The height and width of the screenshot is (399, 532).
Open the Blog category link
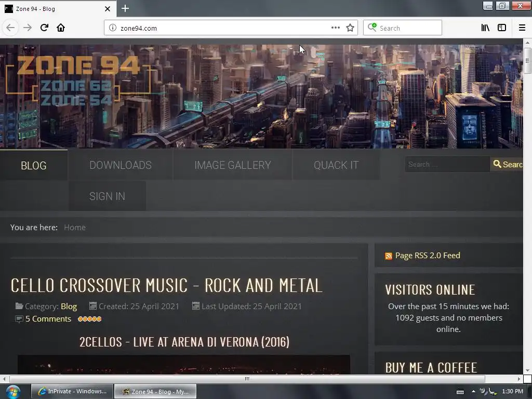[69, 307]
